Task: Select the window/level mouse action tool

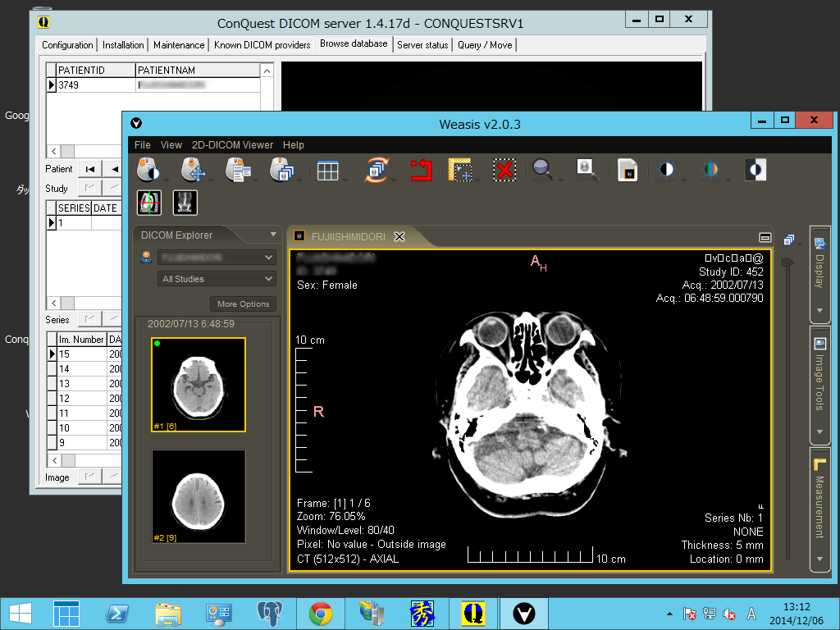Action: [148, 170]
